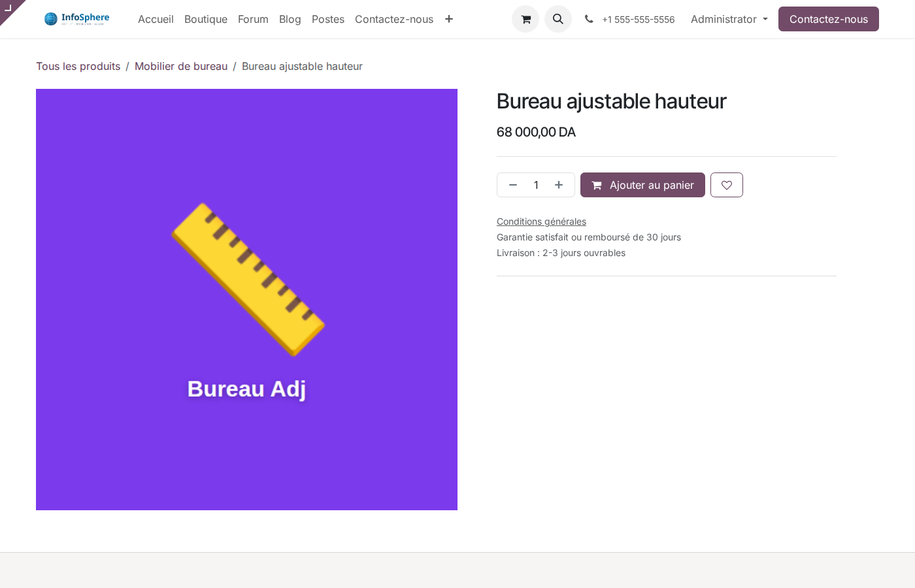Click the Mobilier de bureau breadcrumb
The image size is (915, 588).
(x=181, y=66)
